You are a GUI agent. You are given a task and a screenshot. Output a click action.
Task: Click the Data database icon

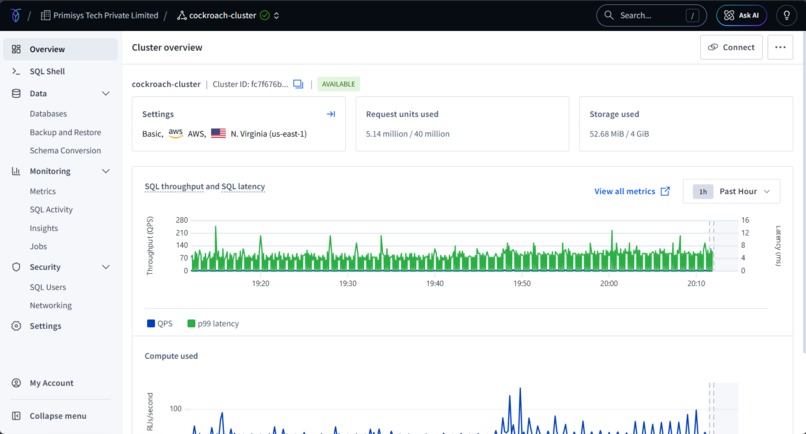pos(16,93)
